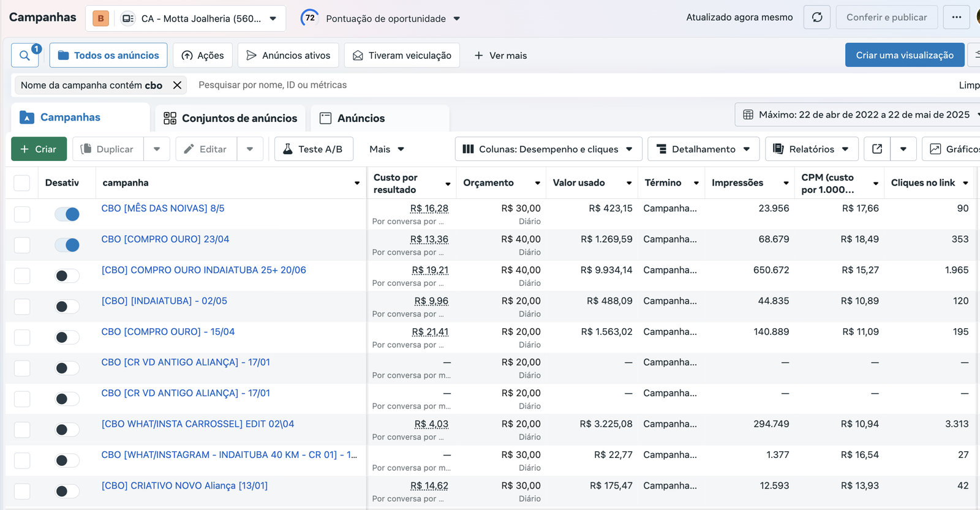Screen dimensions: 980x510
Task: Open campaign CBO [MÊS DAS NOIVAS] 8/5
Action: point(163,208)
